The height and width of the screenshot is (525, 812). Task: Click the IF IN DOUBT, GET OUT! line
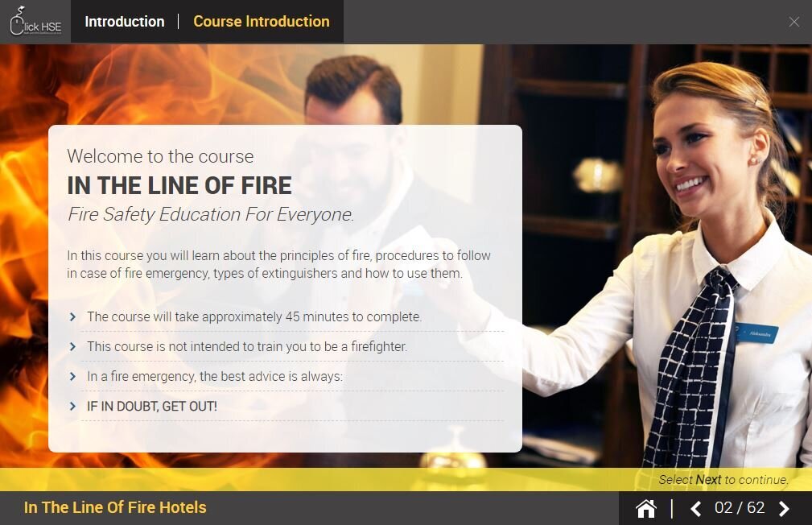coord(152,407)
